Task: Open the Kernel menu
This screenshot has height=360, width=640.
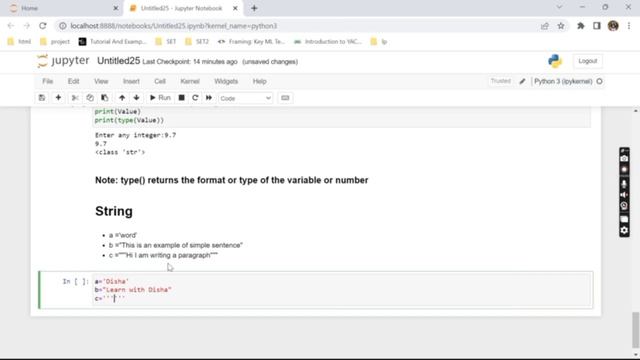Action: 190,81
